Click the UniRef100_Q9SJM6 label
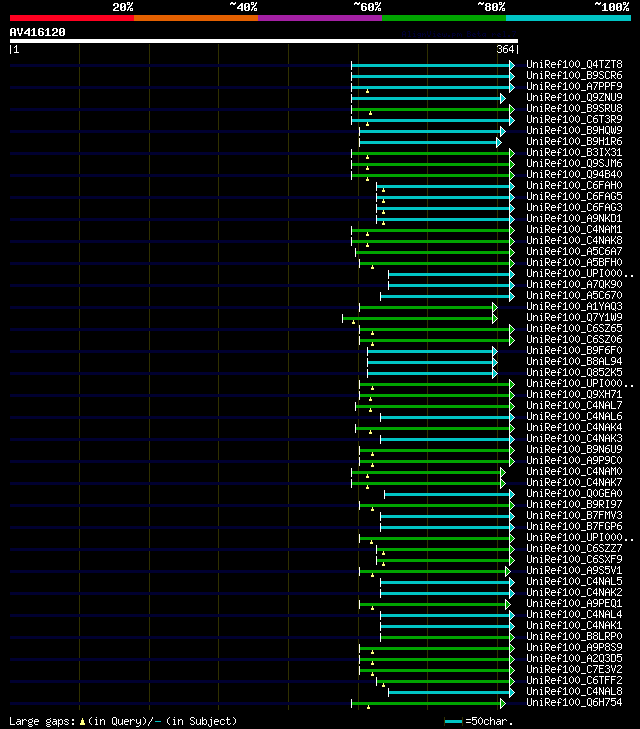 coord(574,163)
